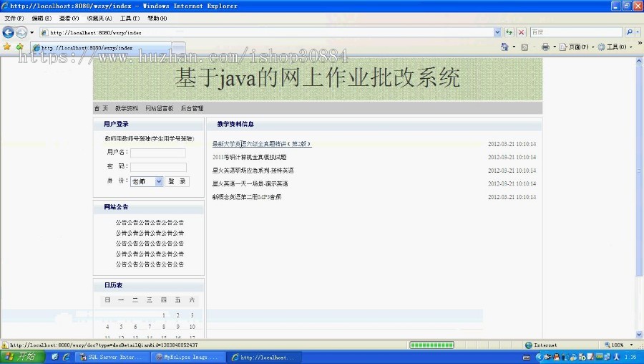Open the 文件(F) menu

click(14, 18)
